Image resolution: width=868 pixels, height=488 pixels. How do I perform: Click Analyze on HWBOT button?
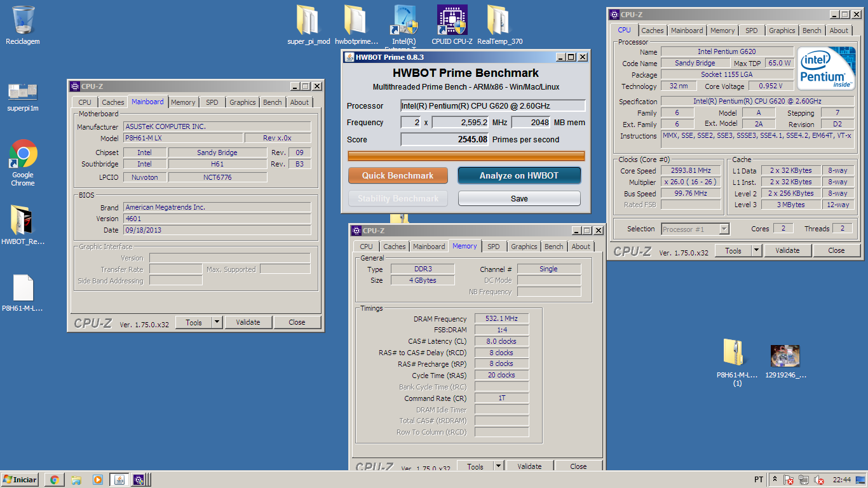tap(519, 175)
